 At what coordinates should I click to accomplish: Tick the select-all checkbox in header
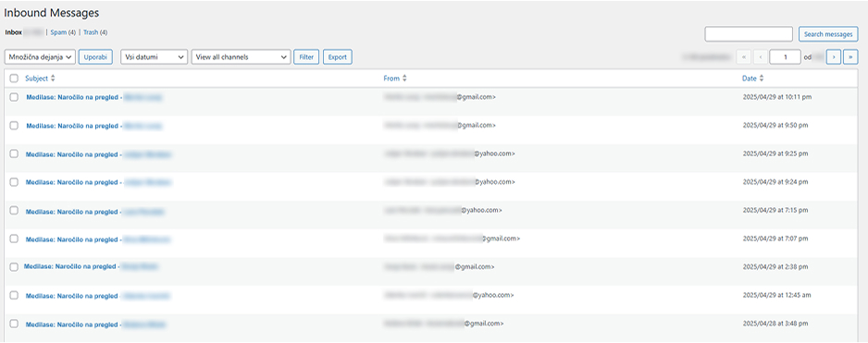(14, 79)
